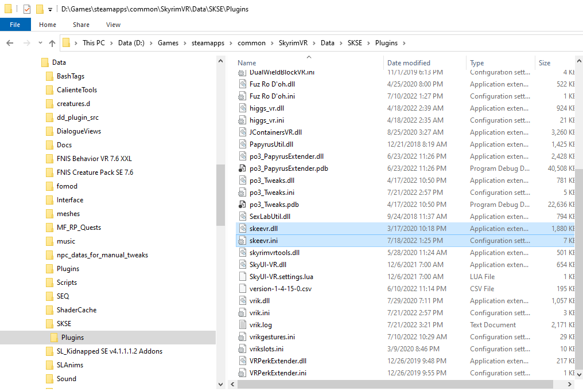Click SKSE in the address breadcrumb

point(355,43)
